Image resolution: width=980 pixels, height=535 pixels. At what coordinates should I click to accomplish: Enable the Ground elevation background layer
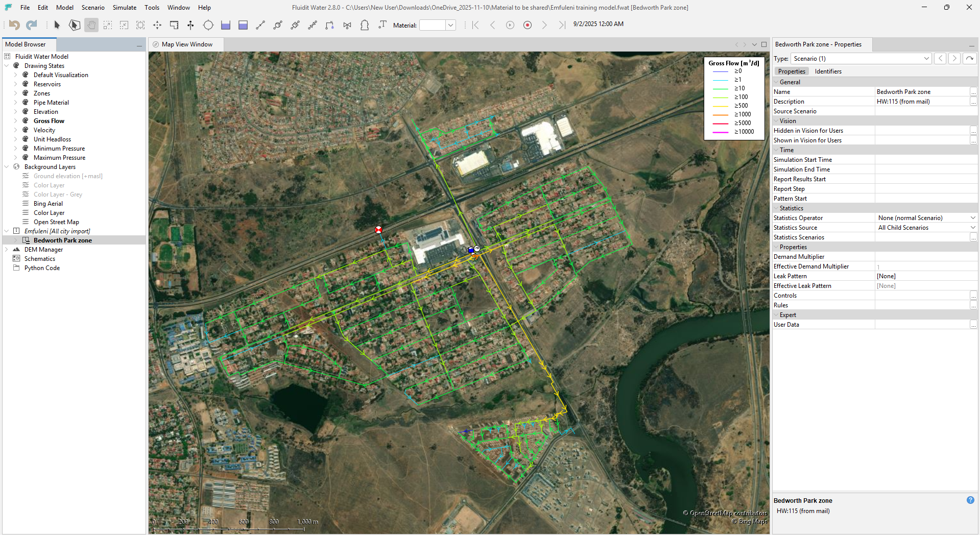click(67, 176)
